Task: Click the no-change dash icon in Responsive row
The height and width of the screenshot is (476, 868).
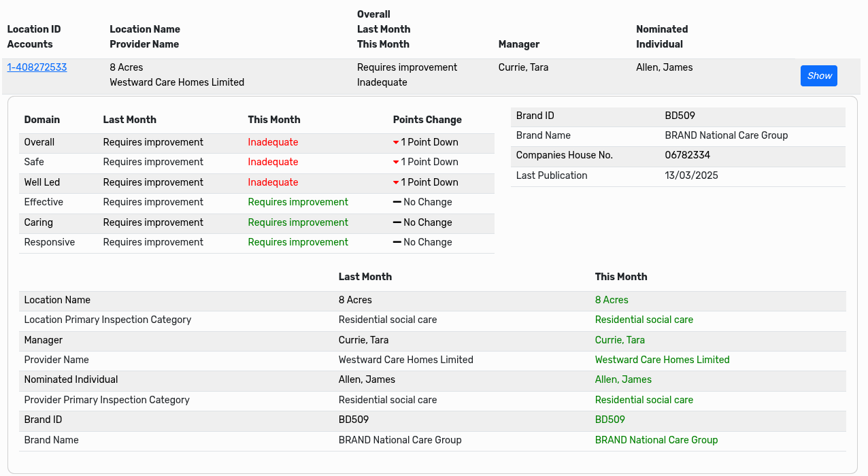Action: pos(397,242)
